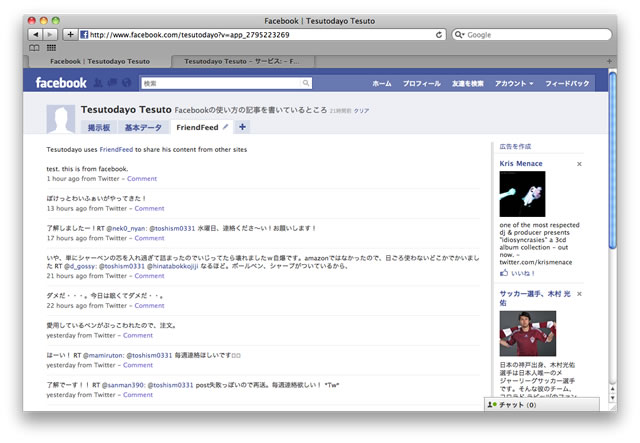Viewport: 640px width, 443px height.
Task: Click the profile picture placeholder
Action: [60, 119]
